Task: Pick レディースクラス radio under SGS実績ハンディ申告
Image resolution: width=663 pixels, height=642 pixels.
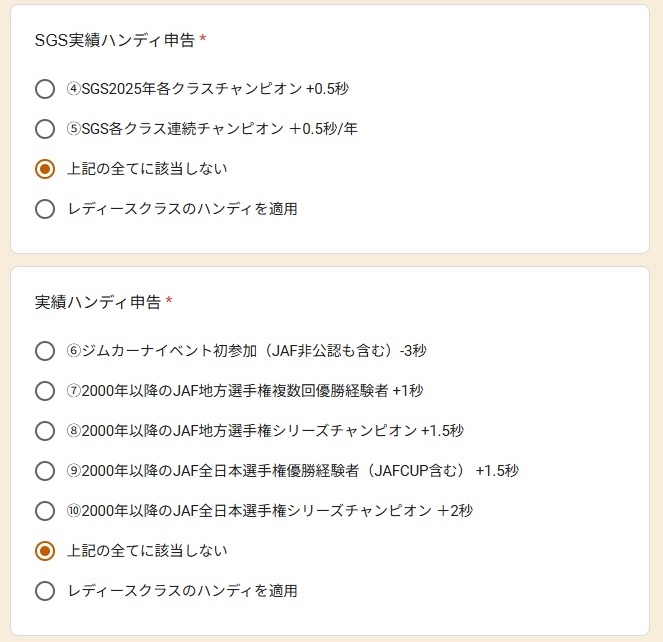Action: [x=44, y=209]
